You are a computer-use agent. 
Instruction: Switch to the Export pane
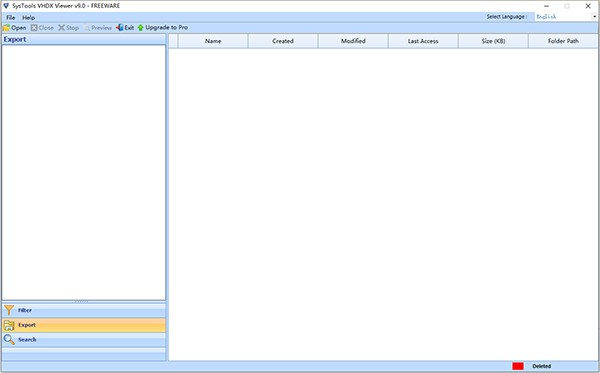(84, 325)
